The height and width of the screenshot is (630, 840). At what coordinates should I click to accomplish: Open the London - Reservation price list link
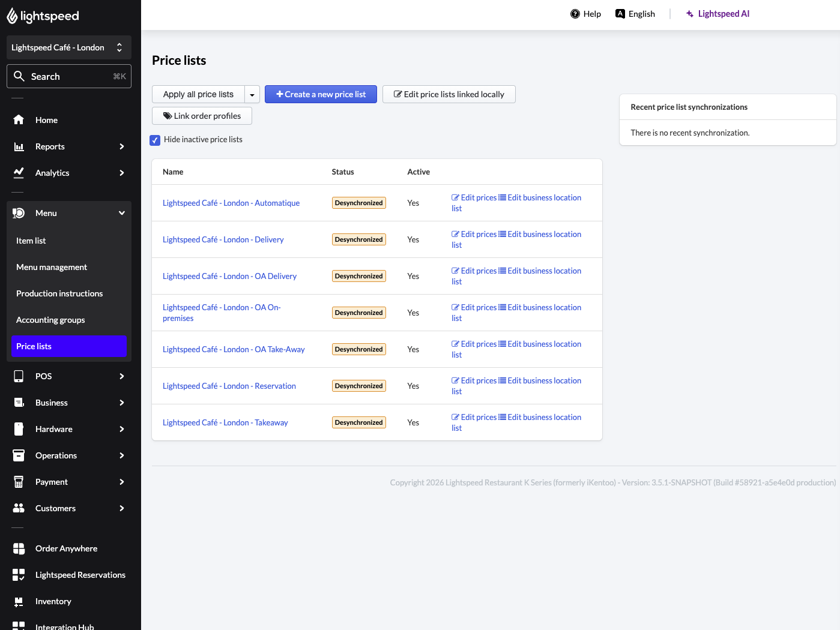[x=229, y=386]
